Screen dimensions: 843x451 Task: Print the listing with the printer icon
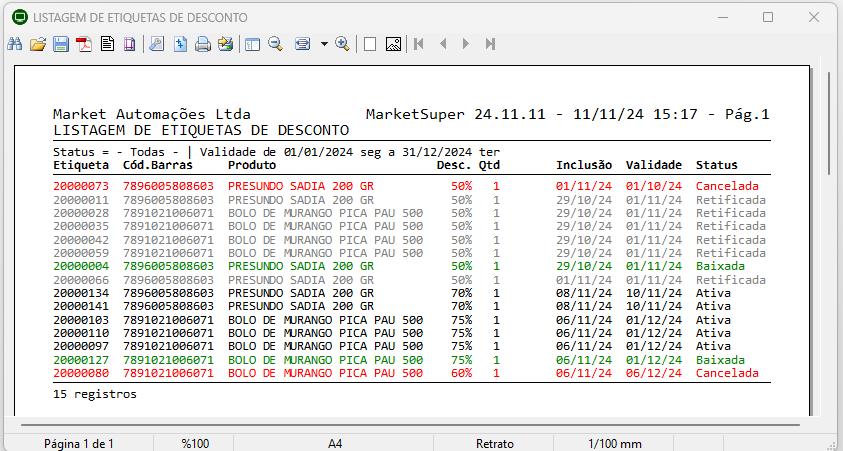[x=203, y=44]
